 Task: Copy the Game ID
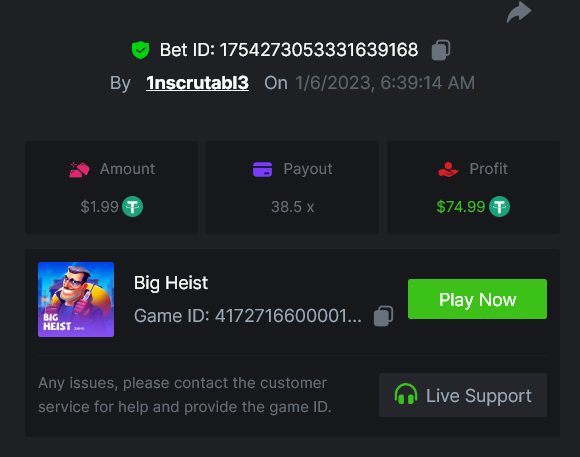pos(383,316)
